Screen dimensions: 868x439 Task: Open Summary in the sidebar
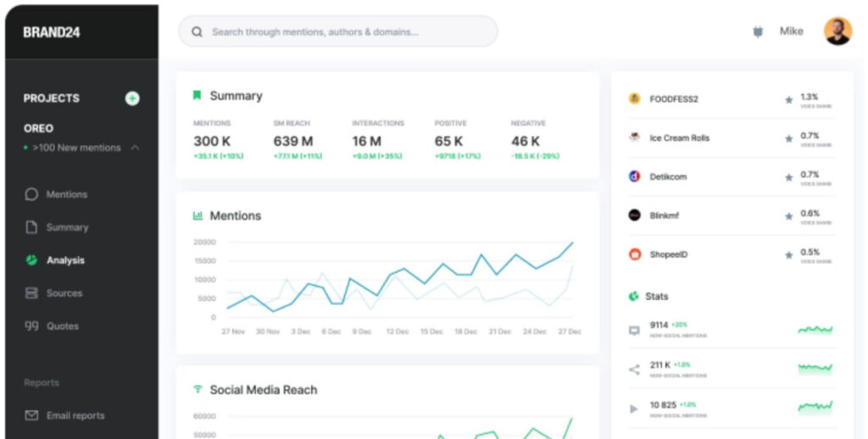click(67, 227)
